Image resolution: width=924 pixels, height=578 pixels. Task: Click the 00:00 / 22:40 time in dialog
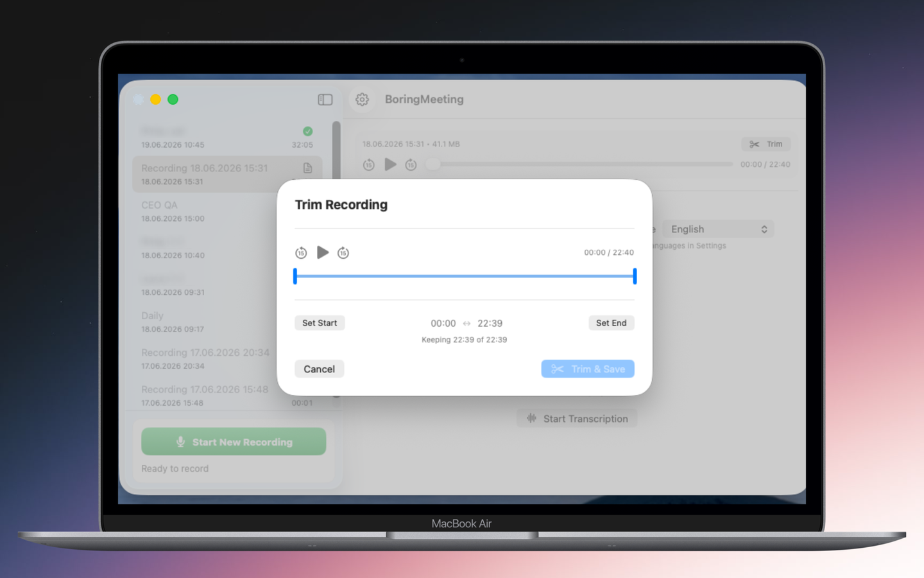[x=609, y=252]
